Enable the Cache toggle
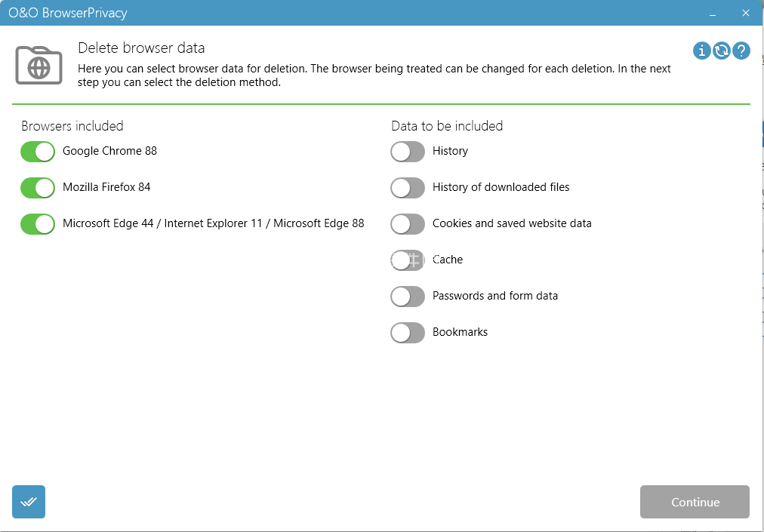 coord(408,260)
